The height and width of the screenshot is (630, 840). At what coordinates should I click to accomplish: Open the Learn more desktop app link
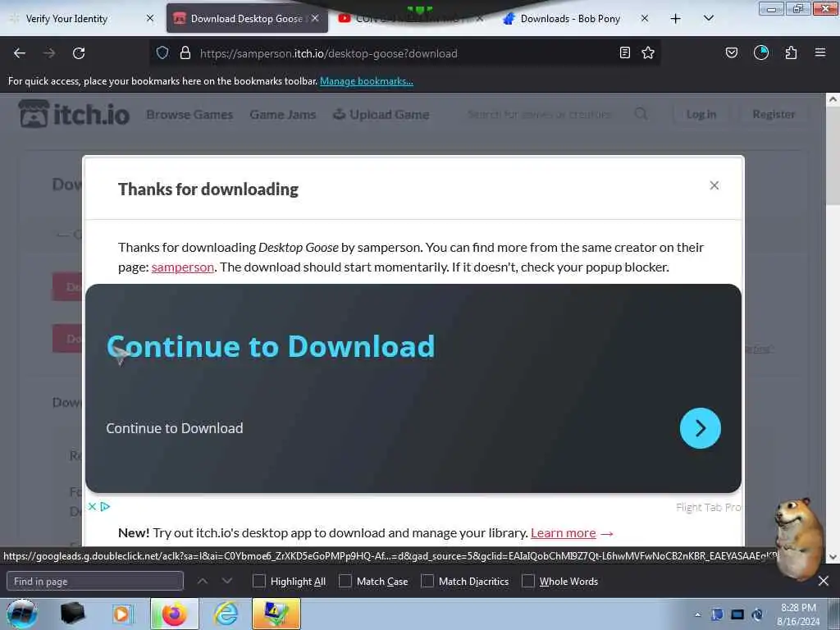(563, 533)
